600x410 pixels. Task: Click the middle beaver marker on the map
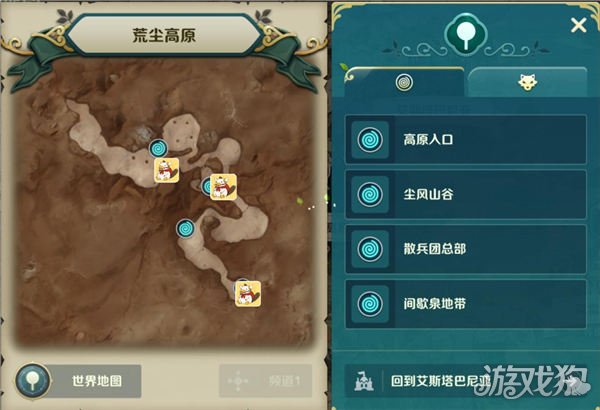tap(223, 187)
